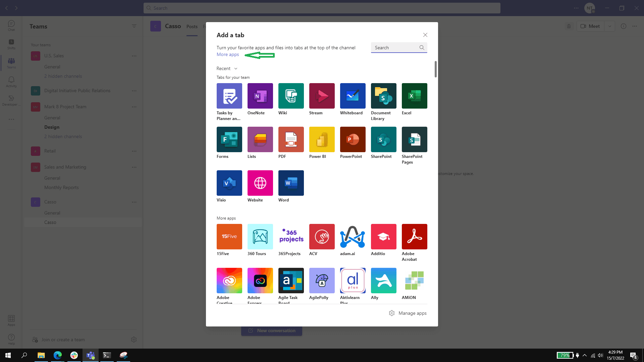
Task: Open Windows Start menu
Action: (8, 355)
